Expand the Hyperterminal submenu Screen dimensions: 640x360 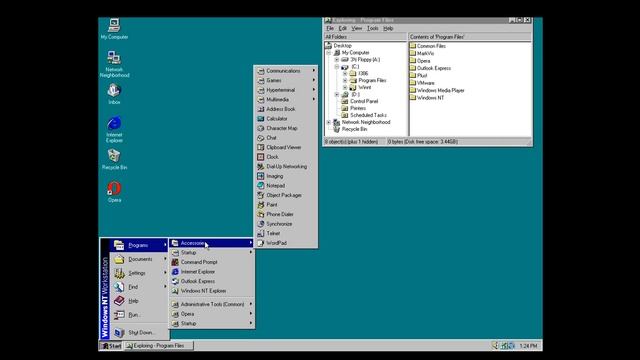point(285,90)
